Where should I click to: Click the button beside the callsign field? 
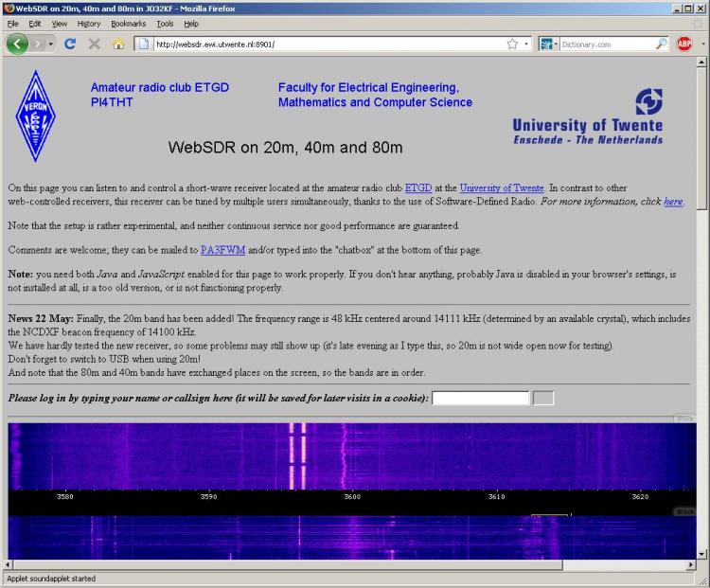543,398
